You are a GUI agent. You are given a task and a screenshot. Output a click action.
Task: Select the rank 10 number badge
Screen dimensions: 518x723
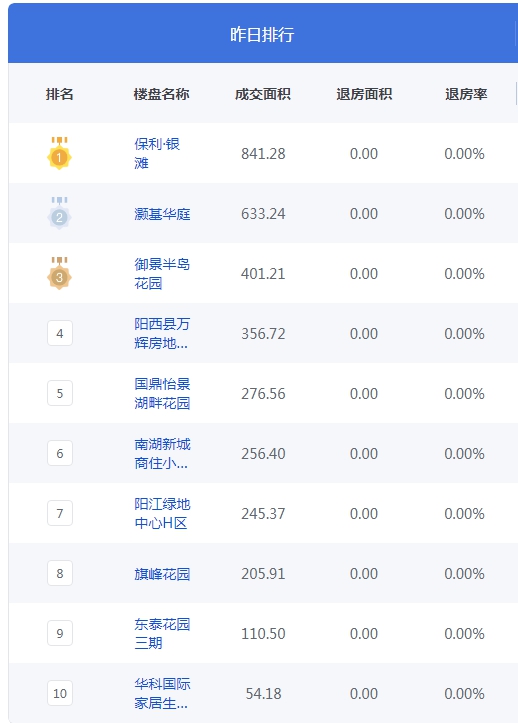[x=60, y=693]
